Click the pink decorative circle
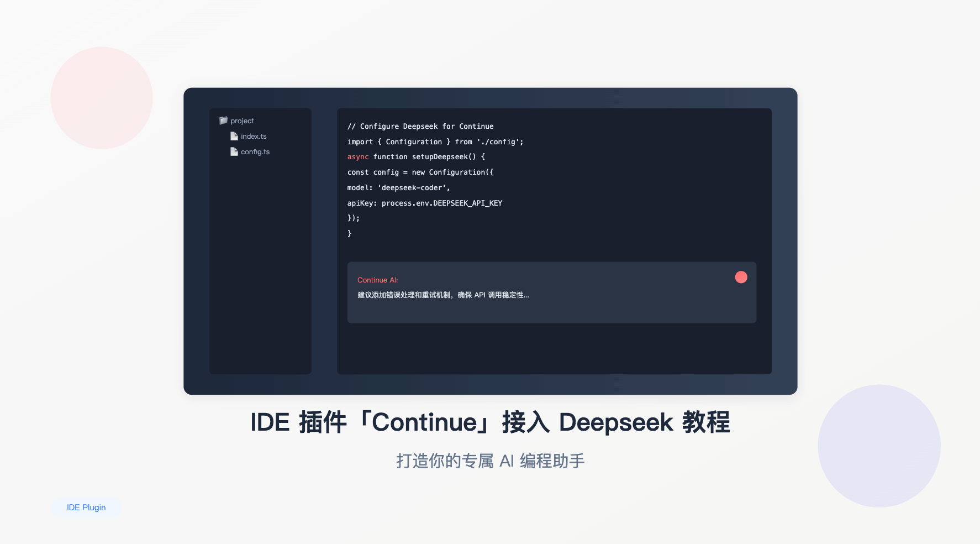This screenshot has height=544, width=980. tap(102, 98)
